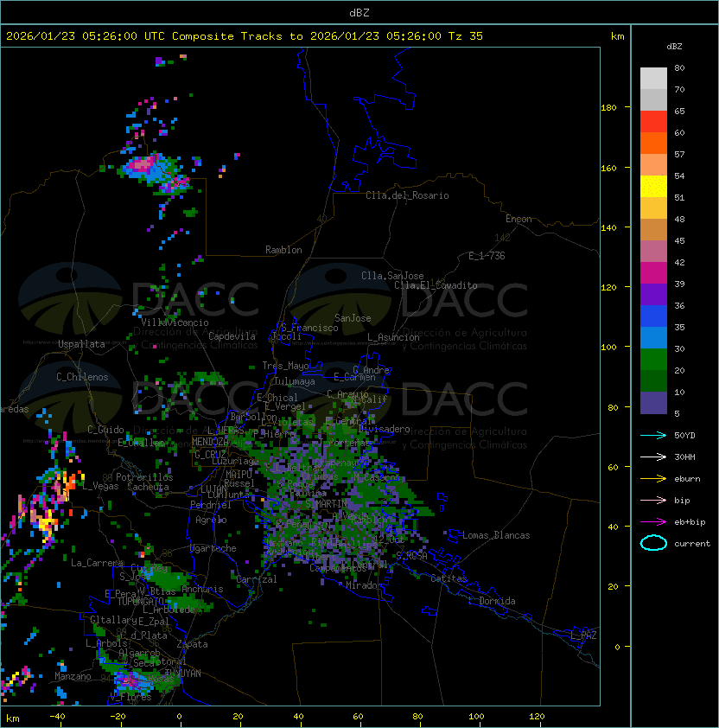Click the 'Uspallata' map label

click(81, 344)
